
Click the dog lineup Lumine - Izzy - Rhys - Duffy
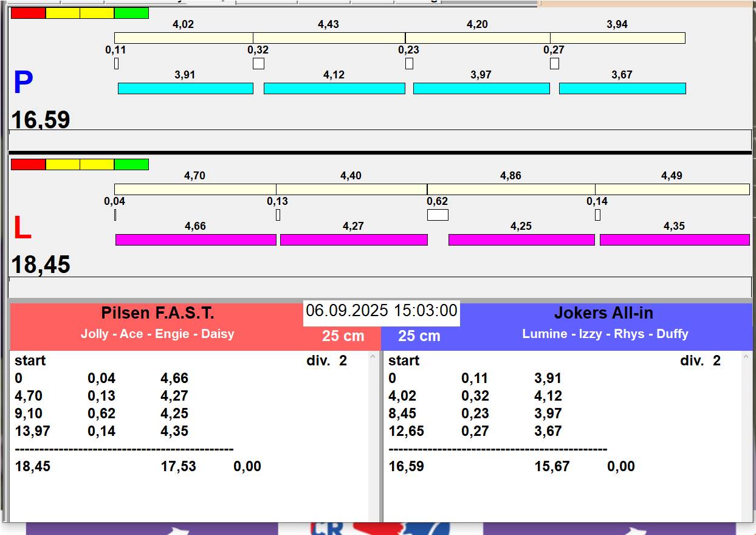click(605, 334)
